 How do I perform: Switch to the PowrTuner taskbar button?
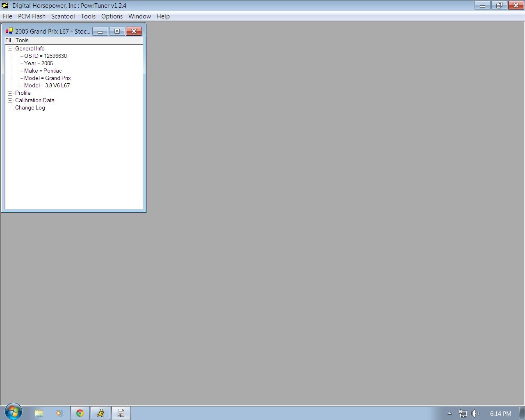click(x=121, y=413)
